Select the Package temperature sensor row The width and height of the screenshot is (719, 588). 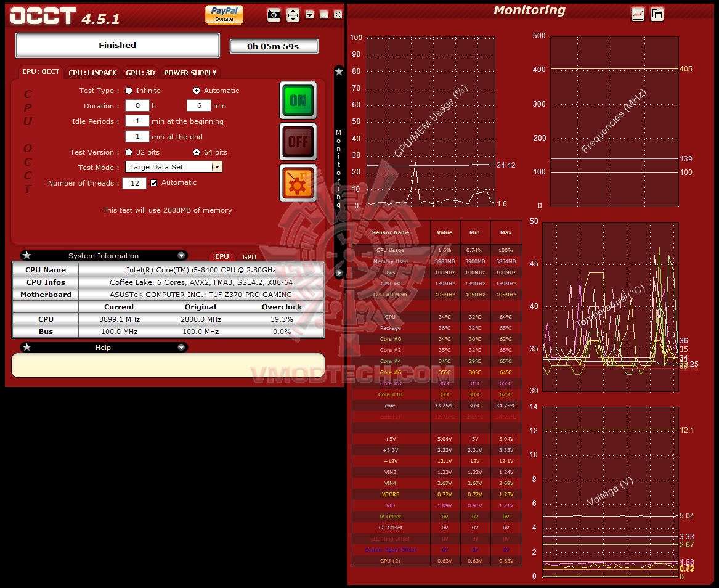(437, 328)
